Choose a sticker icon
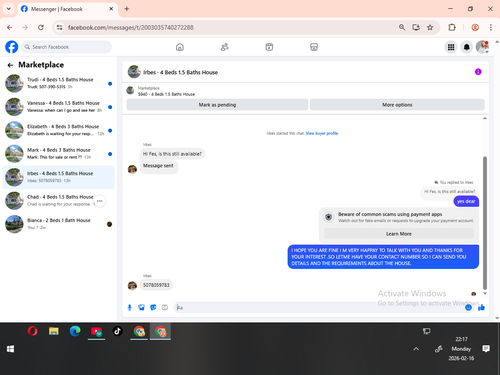 click(x=153, y=307)
